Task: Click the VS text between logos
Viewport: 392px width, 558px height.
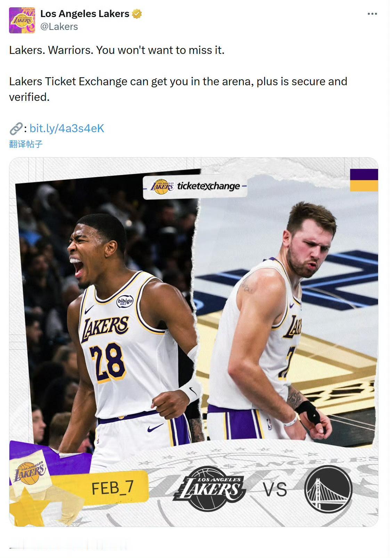Action: [275, 489]
